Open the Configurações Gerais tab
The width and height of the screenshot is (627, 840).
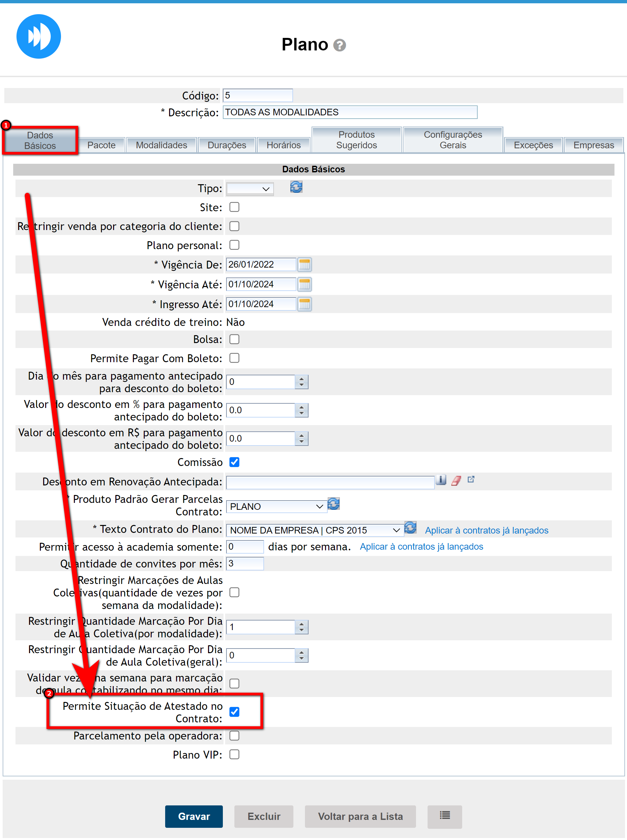click(x=452, y=140)
